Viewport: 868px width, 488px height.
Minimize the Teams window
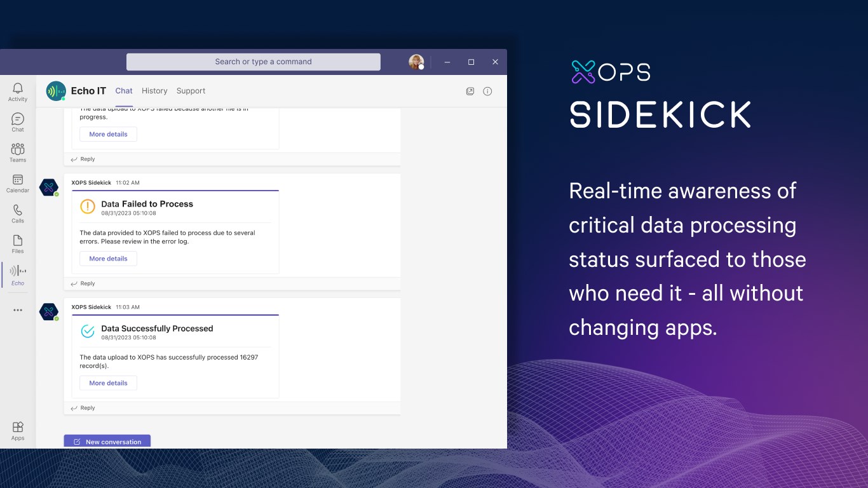[x=447, y=62]
